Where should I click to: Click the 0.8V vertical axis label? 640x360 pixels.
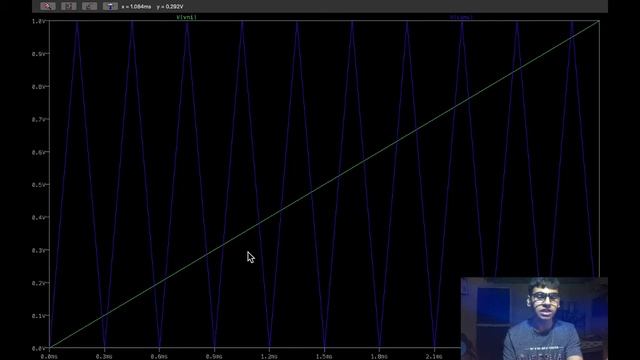pyautogui.click(x=38, y=87)
